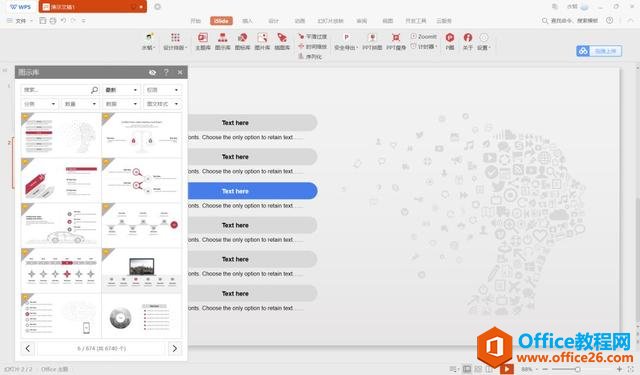Open the 图示库 diagram library icon

(222, 42)
